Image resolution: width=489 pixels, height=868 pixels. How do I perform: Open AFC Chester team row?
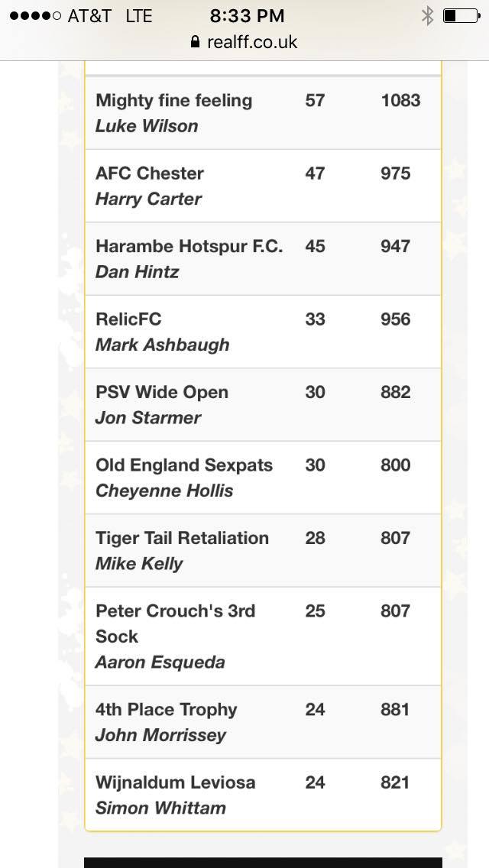pos(263,186)
